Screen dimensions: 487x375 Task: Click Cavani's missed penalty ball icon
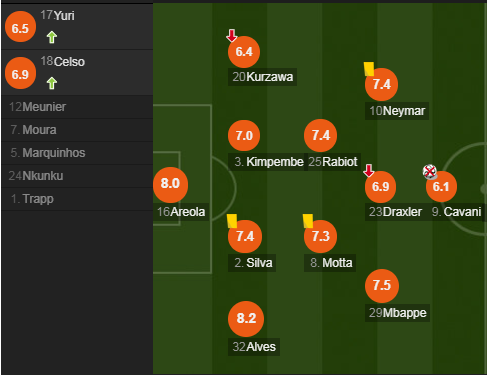coord(430,172)
